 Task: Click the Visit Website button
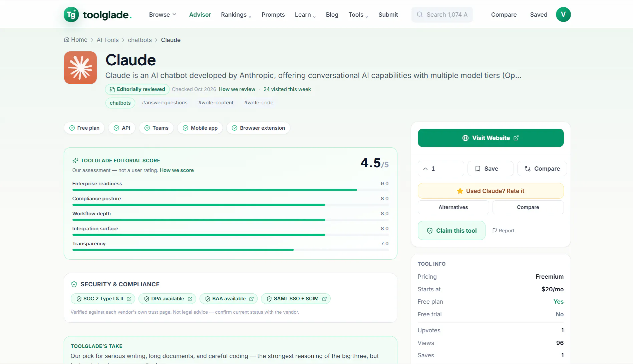pyautogui.click(x=491, y=138)
